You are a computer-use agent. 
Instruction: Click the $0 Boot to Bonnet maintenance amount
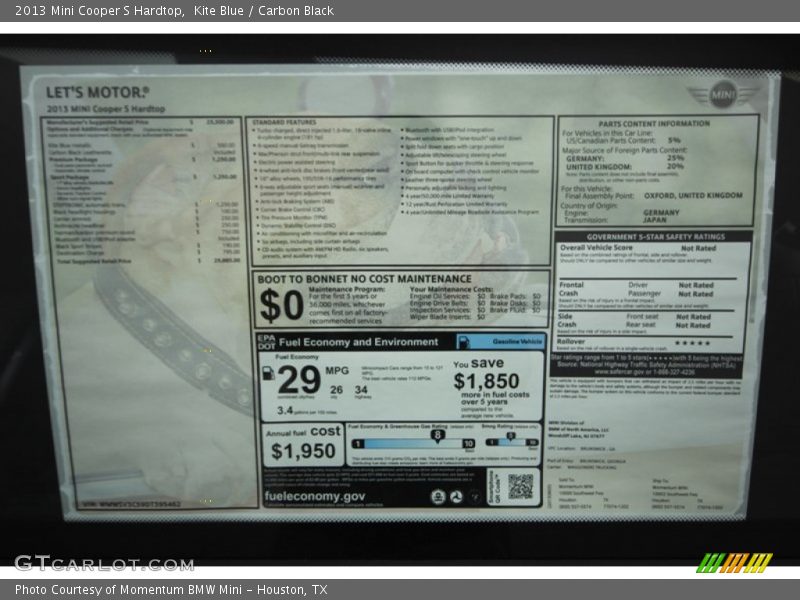pos(281,305)
